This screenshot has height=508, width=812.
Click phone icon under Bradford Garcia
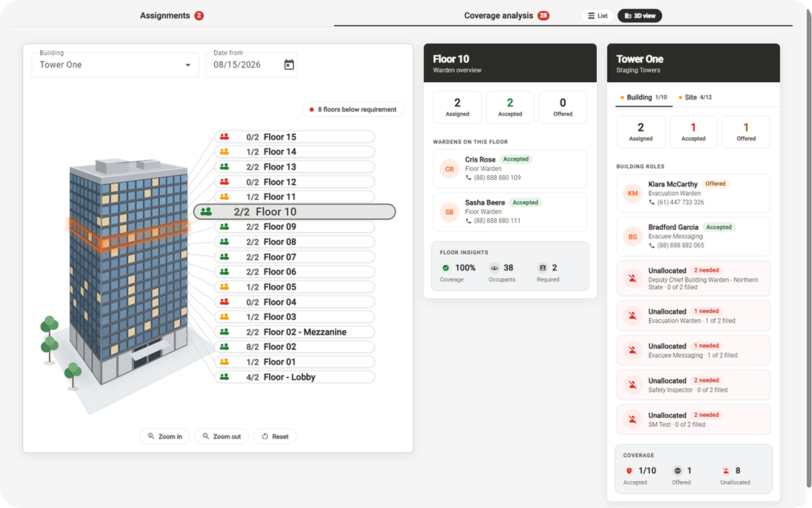(x=652, y=245)
